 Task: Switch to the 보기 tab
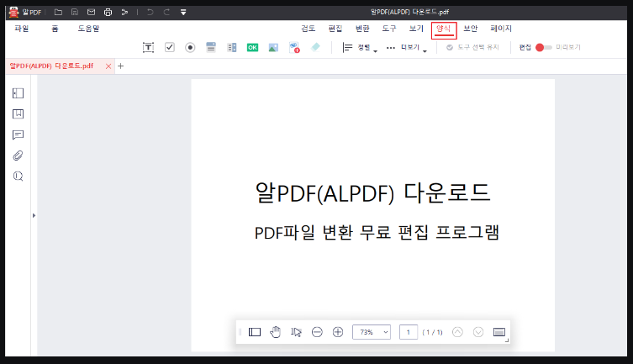(x=416, y=29)
